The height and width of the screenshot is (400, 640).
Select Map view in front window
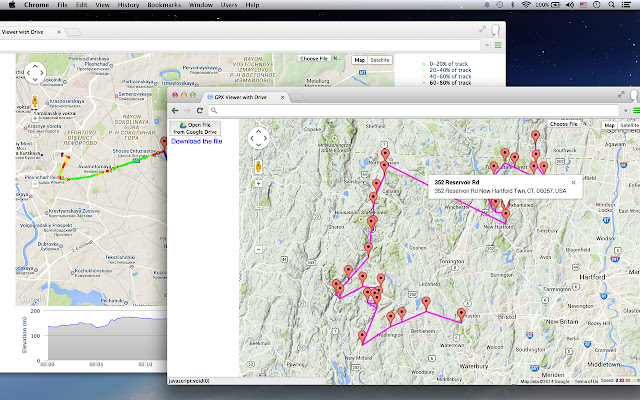coord(609,125)
